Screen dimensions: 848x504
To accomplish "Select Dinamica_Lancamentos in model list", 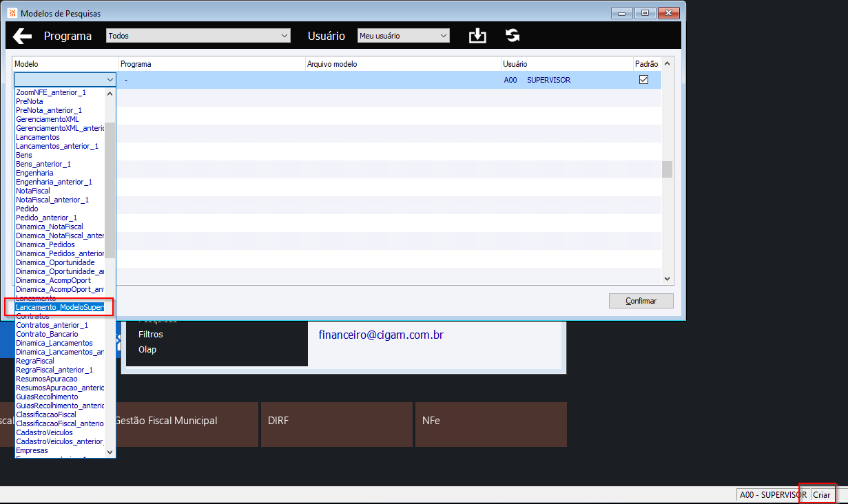I will [54, 343].
